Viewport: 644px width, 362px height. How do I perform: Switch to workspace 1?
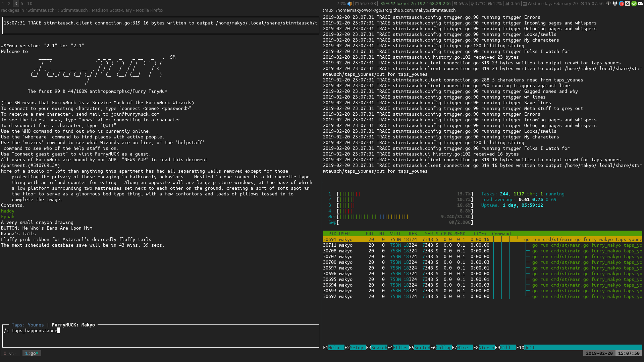(x=3, y=4)
